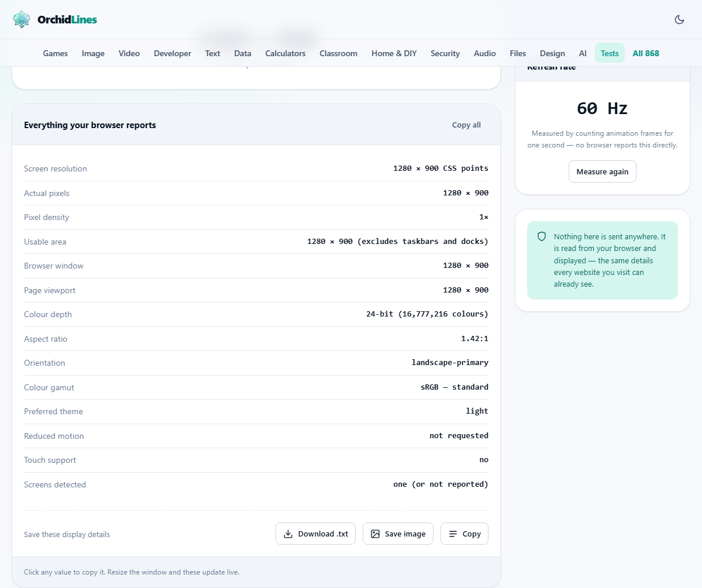Screen dimensions: 702x588
Task: Click the Colour gamut label
Action: click(x=49, y=387)
